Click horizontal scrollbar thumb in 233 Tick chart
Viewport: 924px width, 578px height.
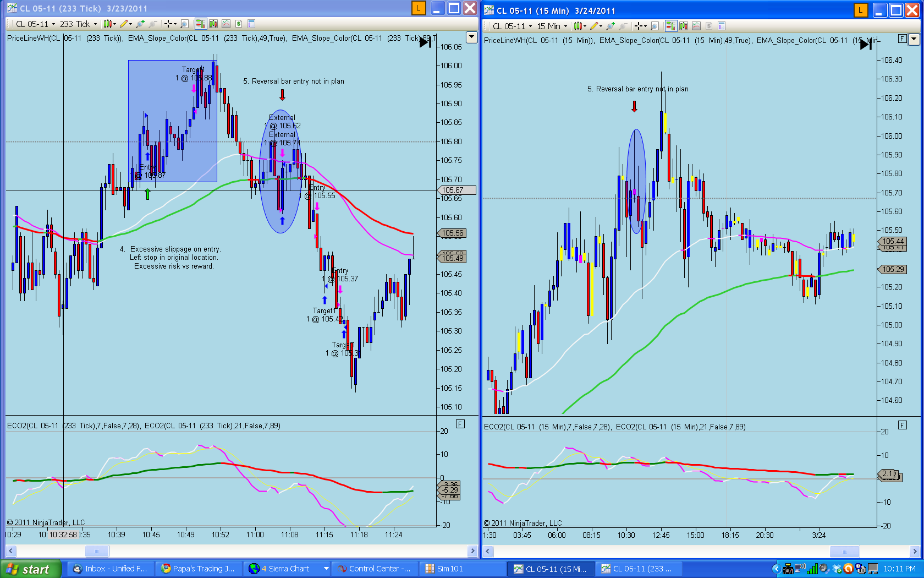coord(97,550)
